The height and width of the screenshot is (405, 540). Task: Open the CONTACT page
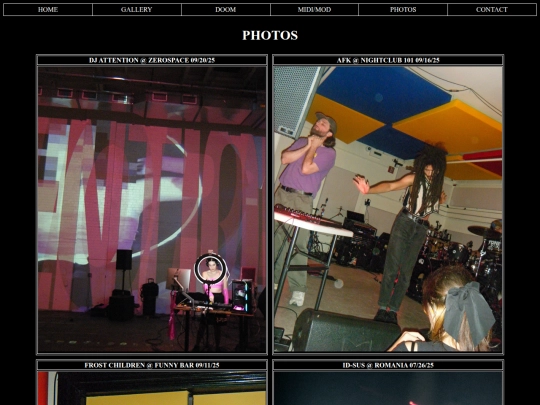click(492, 10)
